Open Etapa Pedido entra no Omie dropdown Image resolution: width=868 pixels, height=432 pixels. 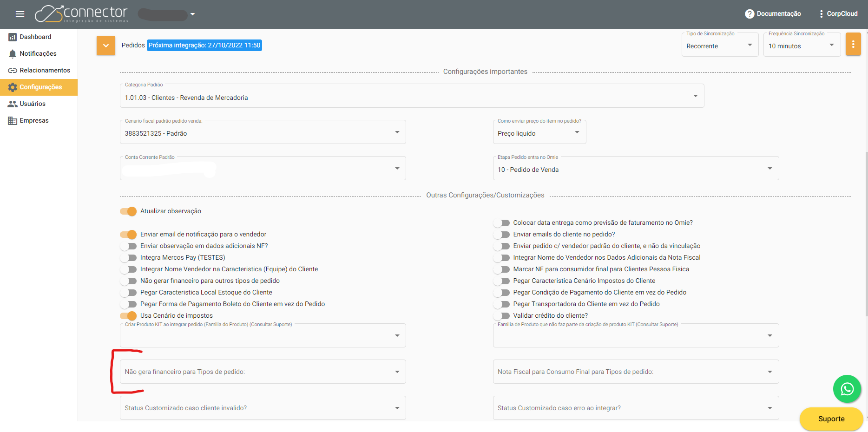coord(636,169)
